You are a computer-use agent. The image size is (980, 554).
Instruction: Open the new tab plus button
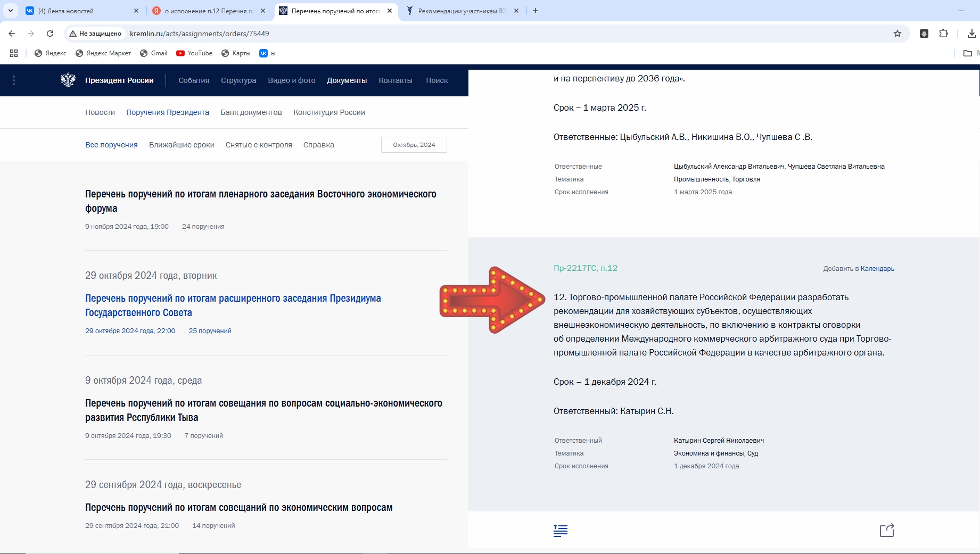pos(536,11)
